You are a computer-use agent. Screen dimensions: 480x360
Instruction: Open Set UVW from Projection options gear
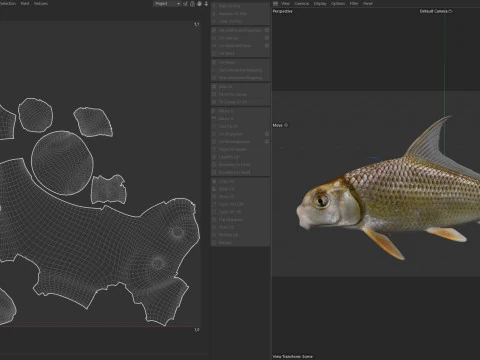click(x=267, y=30)
